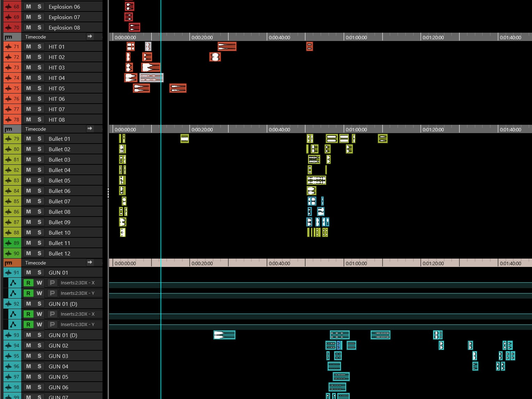Image resolution: width=532 pixels, height=399 pixels.
Task: Click 0:01:00:00 on the bottom timecode ruler
Action: (x=356, y=263)
